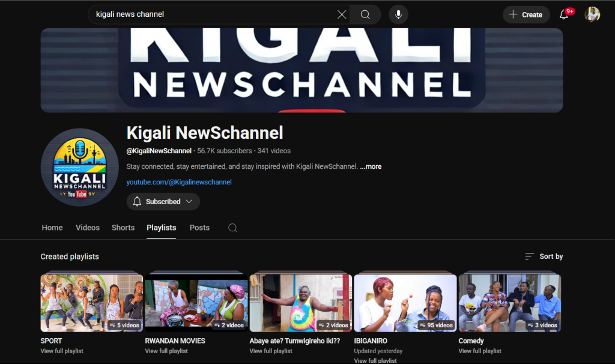Click the 'Created playlists' heading
The image size is (615, 364).
point(70,256)
